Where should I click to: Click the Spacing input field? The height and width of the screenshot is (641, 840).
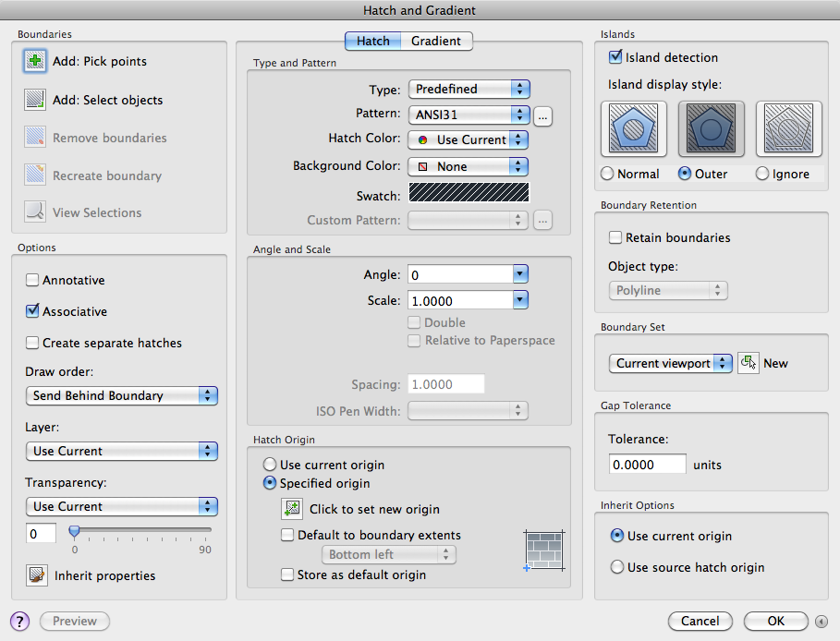coord(445,384)
